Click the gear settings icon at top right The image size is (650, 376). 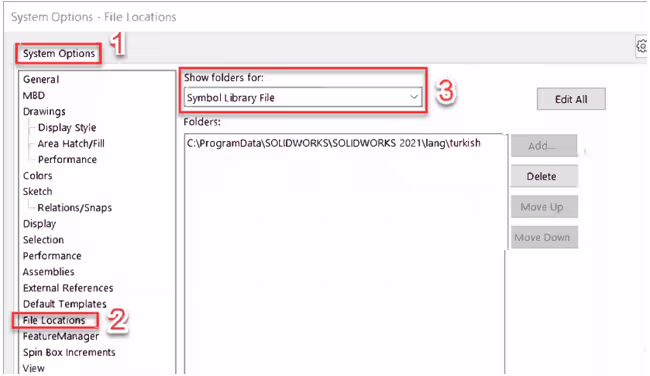tap(642, 46)
